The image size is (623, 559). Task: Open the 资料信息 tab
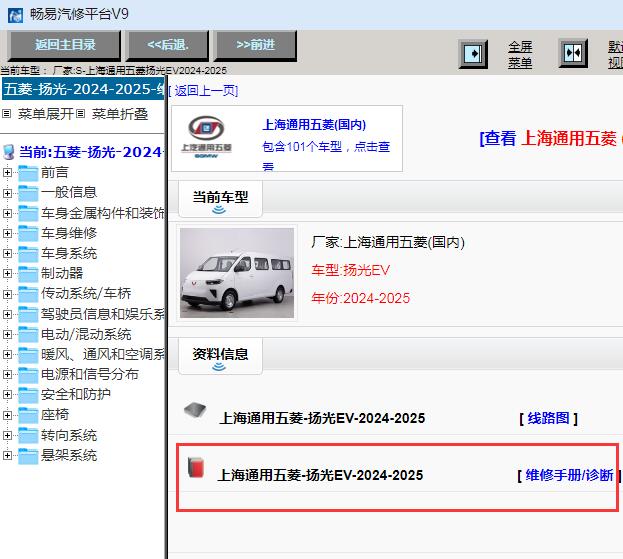pos(221,356)
